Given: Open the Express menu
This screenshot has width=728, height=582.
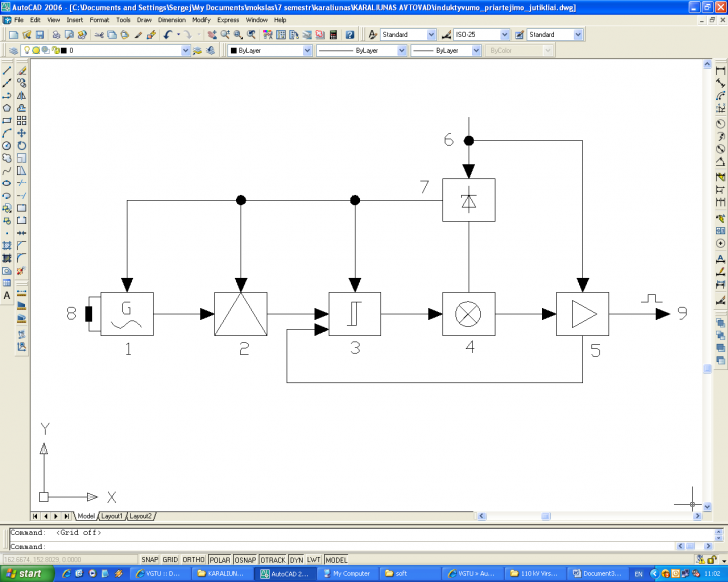Looking at the screenshot, I should 228,20.
